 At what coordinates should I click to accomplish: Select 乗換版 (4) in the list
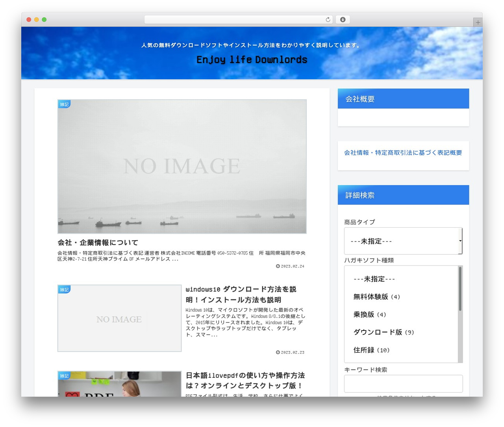(x=370, y=315)
